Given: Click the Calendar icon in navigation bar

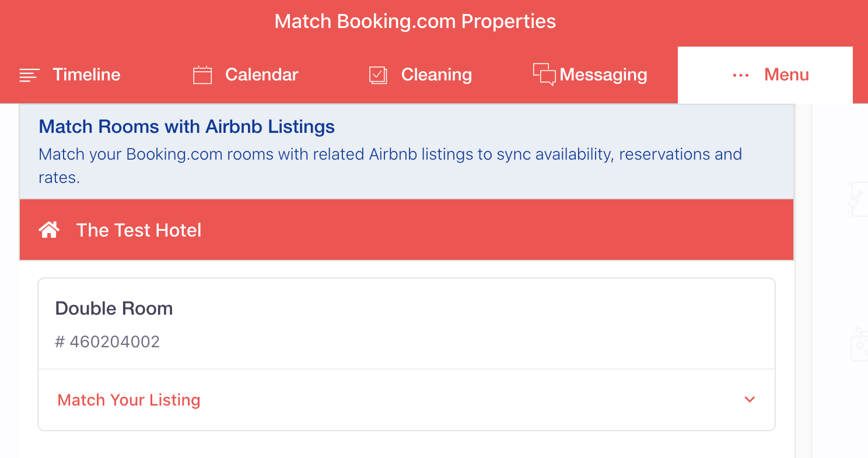Looking at the screenshot, I should 202,75.
